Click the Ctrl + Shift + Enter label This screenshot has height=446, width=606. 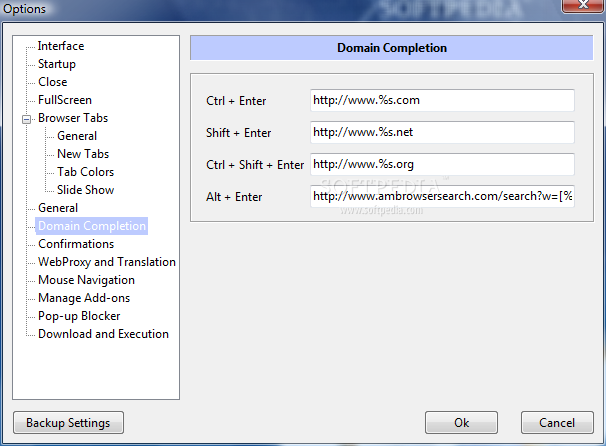coord(255,165)
